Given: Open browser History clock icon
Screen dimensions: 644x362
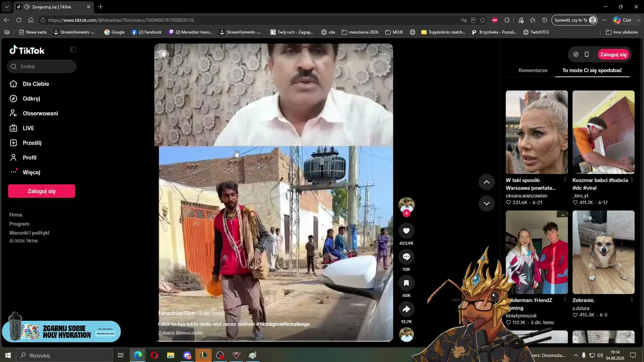Looking at the screenshot, I should [x=545, y=20].
